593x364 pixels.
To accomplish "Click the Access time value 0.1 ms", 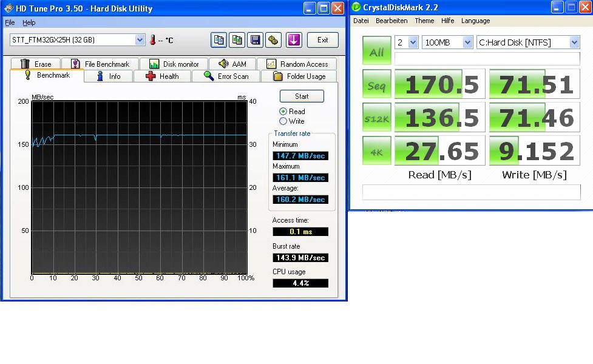I will [300, 232].
